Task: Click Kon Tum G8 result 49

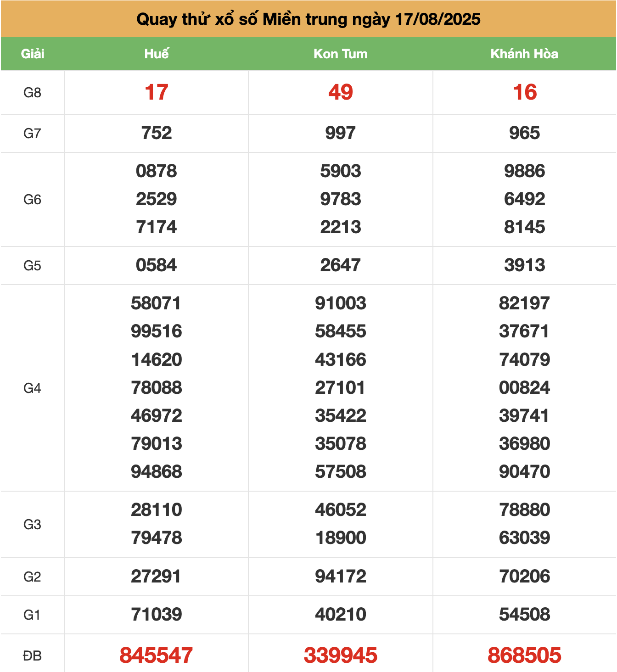Action: [340, 92]
